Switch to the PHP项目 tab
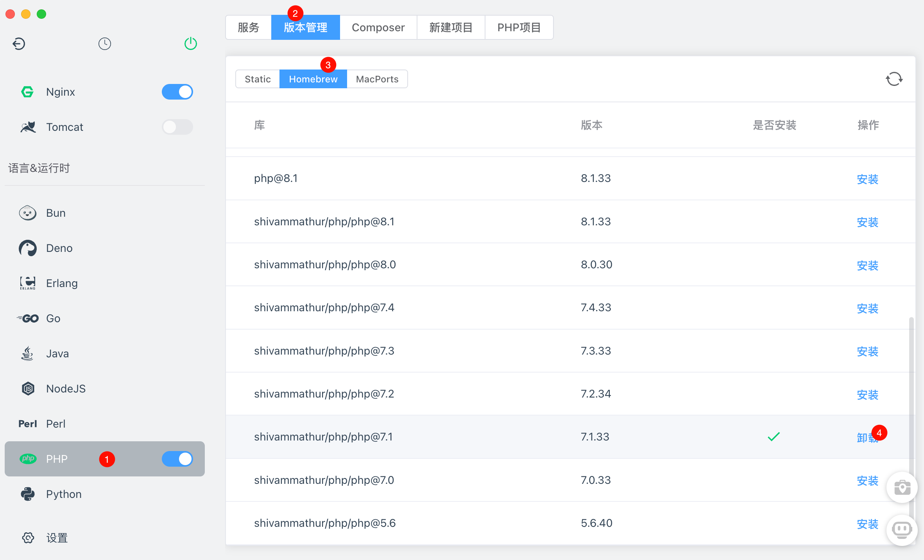Screen dimensions: 924x560 [519, 27]
